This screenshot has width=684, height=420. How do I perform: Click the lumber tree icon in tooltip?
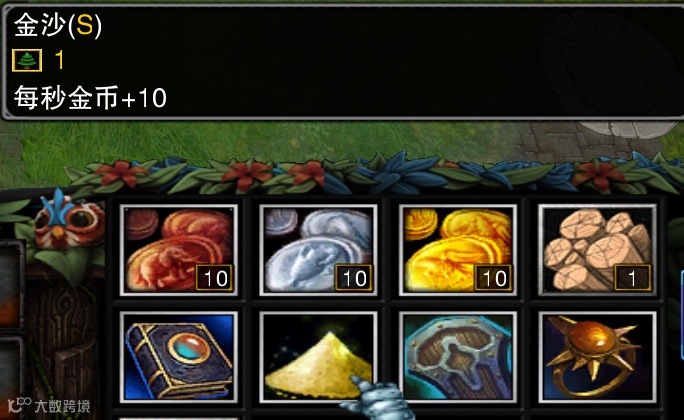27,60
